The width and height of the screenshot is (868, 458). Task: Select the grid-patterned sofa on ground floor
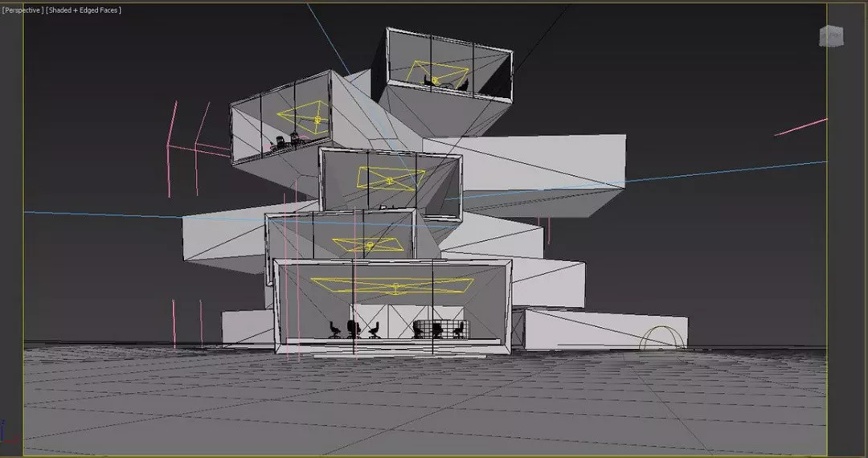pos(440,329)
